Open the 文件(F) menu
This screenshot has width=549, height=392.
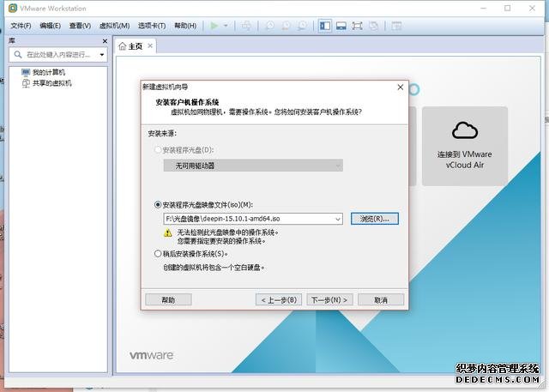21,26
